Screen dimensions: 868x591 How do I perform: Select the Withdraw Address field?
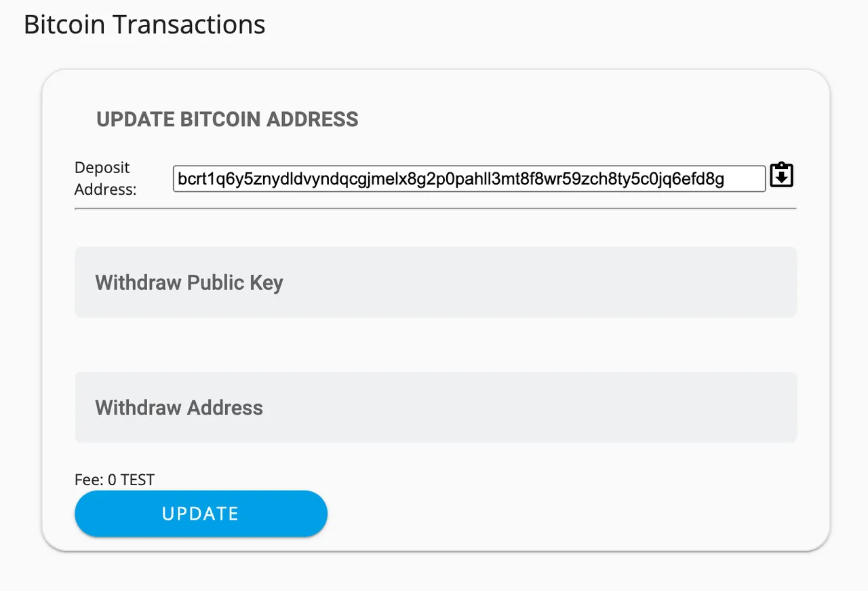pos(435,407)
